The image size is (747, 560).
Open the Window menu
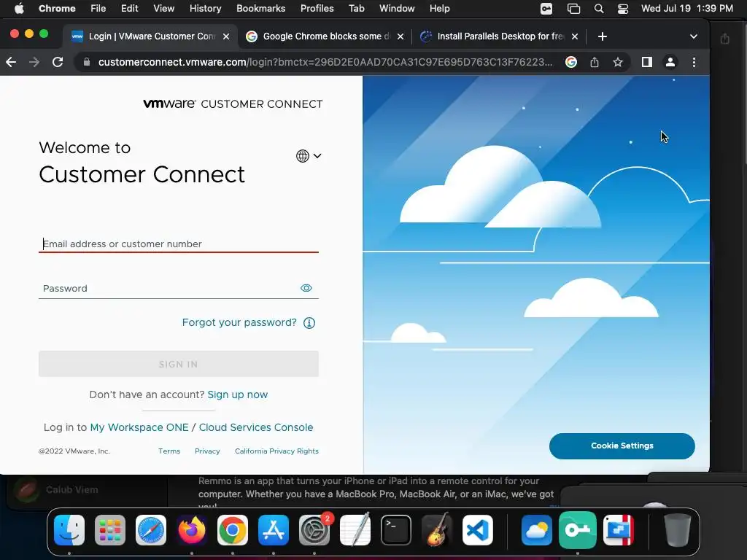pyautogui.click(x=397, y=8)
